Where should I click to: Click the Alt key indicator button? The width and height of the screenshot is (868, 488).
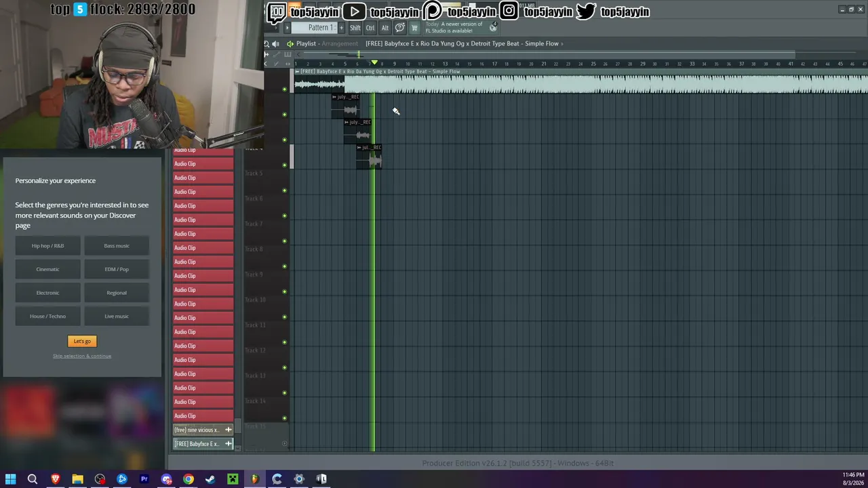[x=385, y=28]
